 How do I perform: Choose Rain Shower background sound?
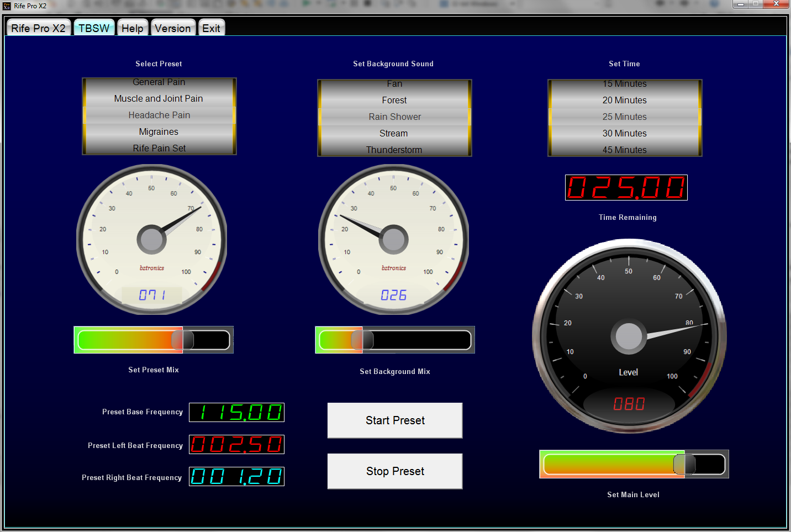pos(394,117)
